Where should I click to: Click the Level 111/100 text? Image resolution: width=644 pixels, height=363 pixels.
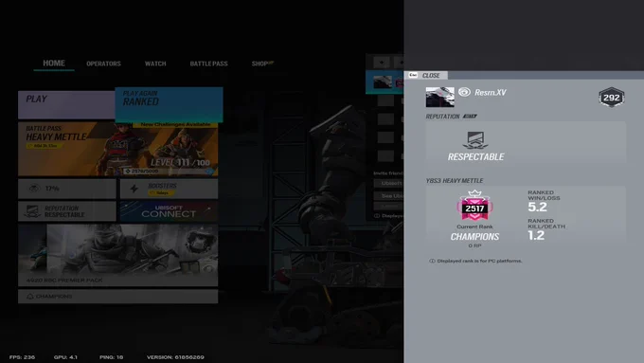(x=180, y=162)
